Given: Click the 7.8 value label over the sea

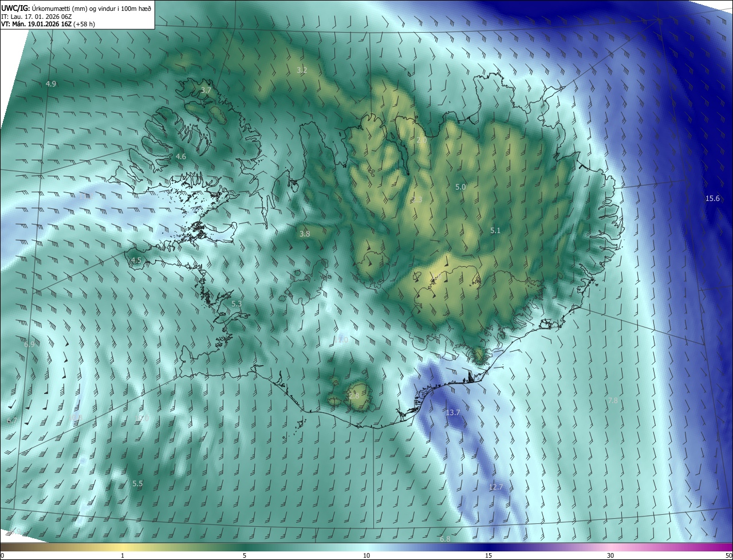Looking at the screenshot, I should [x=613, y=401].
